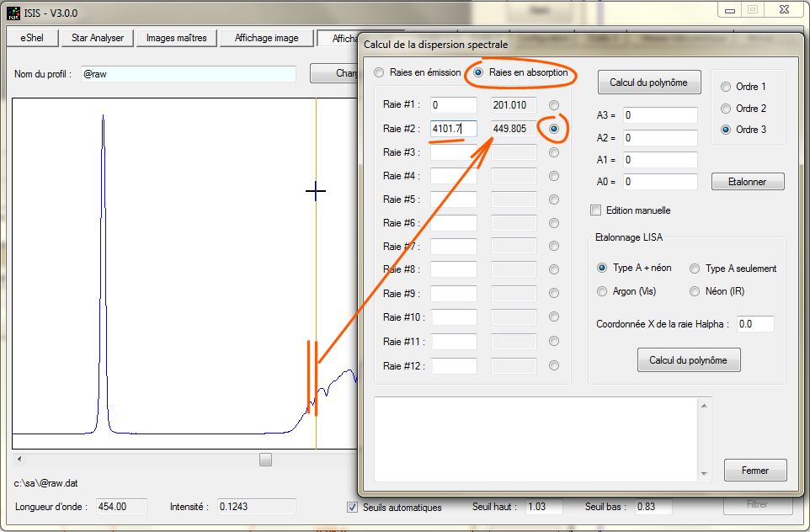
Task: Click the Fermer button
Action: pos(755,470)
